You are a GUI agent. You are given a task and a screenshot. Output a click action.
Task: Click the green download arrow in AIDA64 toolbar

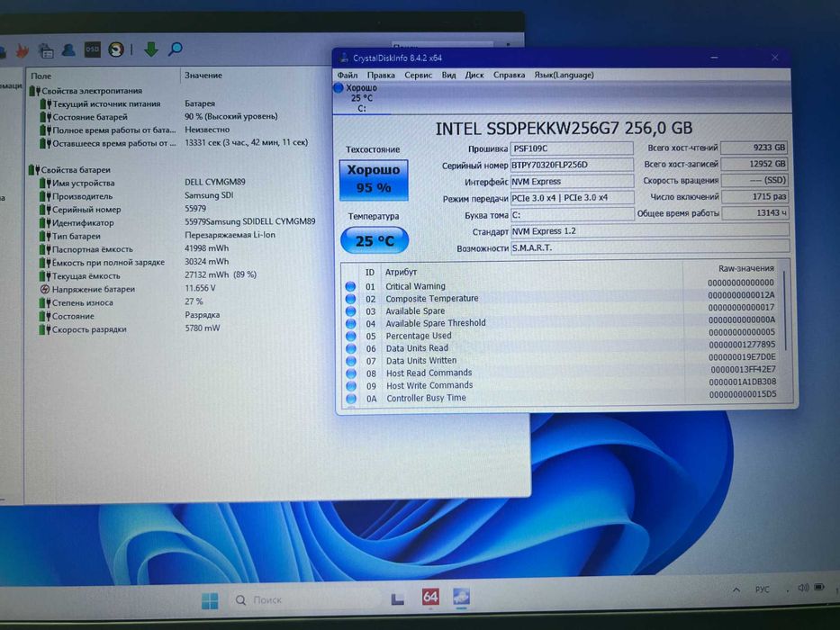click(x=151, y=49)
